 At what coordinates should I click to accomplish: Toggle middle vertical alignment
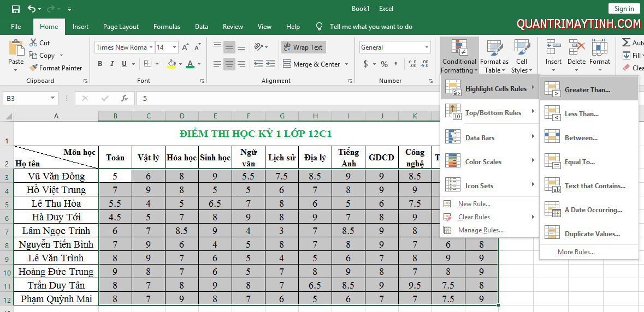coord(229,46)
